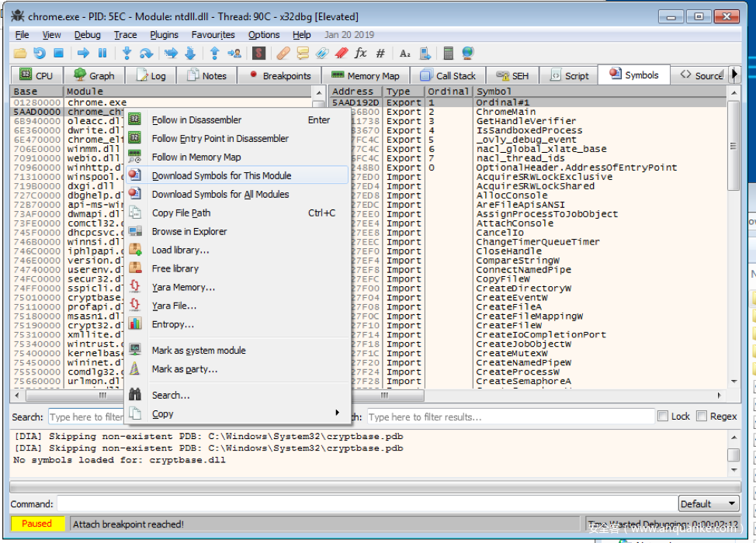Sort symbols by the Address column header
The width and height of the screenshot is (756, 543).
355,92
